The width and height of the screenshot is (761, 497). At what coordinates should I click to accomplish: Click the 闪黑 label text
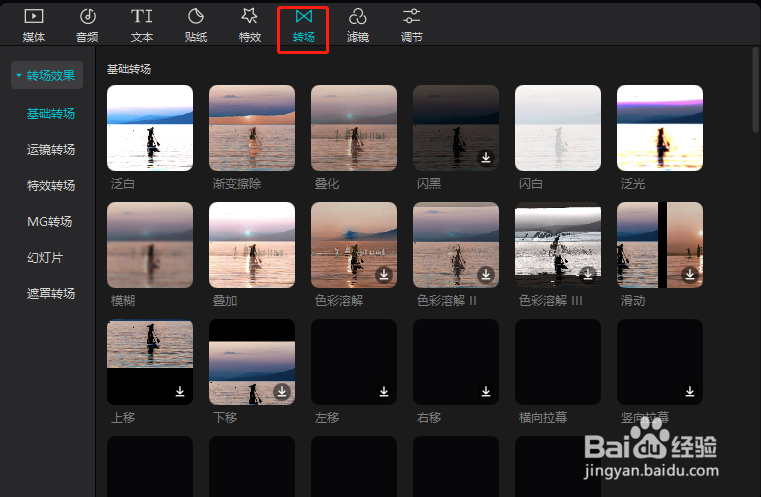tap(429, 183)
